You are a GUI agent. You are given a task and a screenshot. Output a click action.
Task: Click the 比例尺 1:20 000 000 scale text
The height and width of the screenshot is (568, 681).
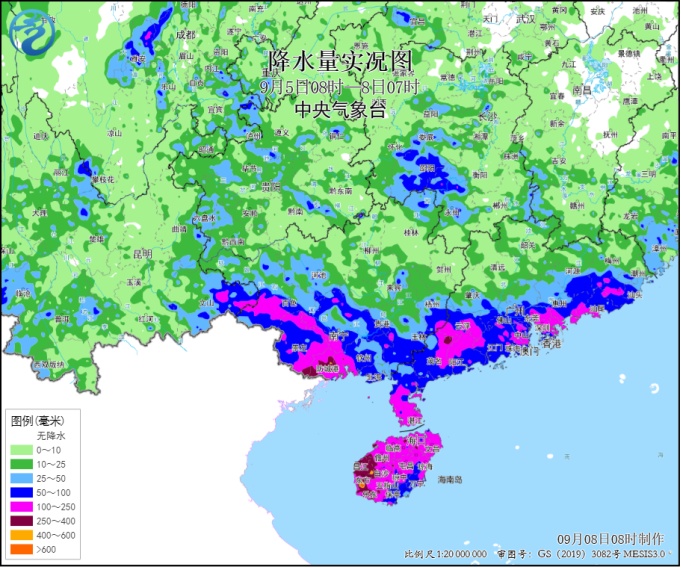point(445,554)
